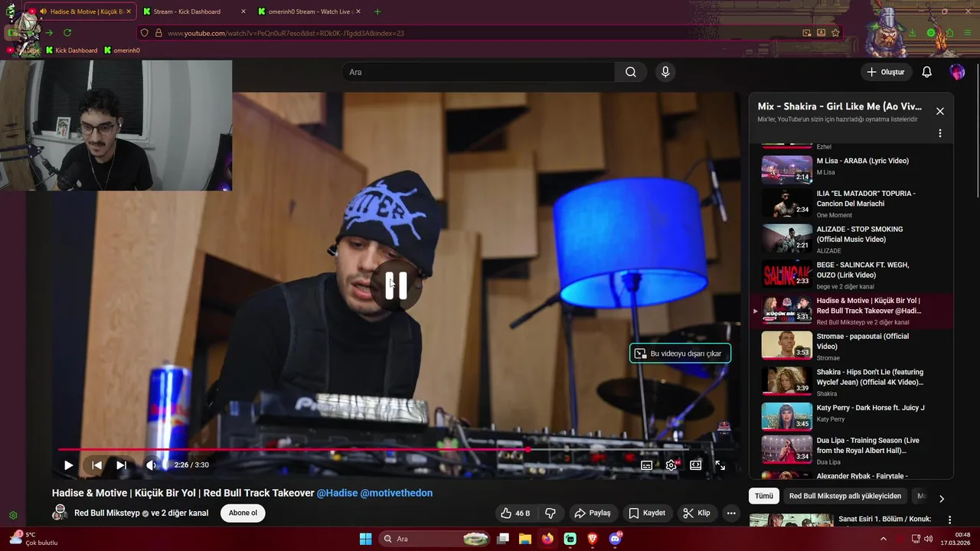This screenshot has width=980, height=551.
Task: Open Discord from taskbar
Action: (x=615, y=539)
